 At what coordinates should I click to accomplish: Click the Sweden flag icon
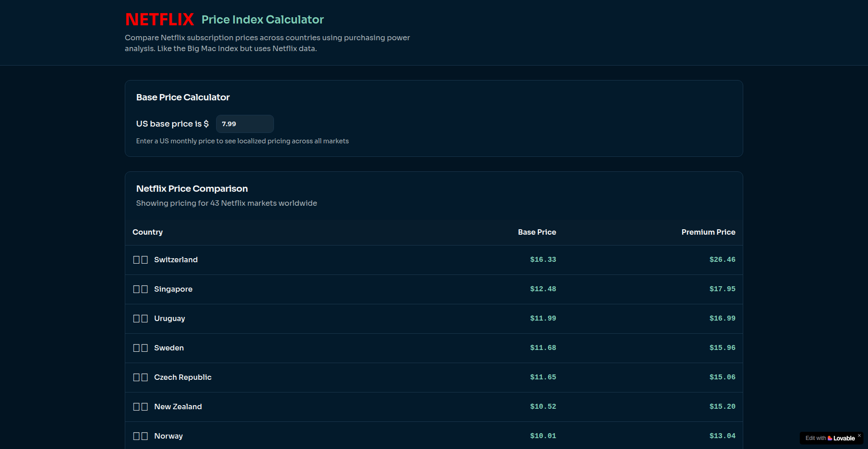point(141,348)
